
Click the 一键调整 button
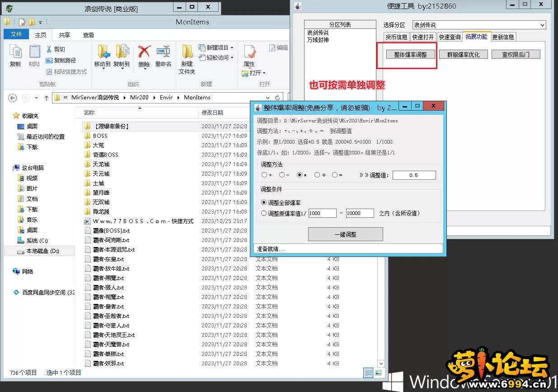pos(346,234)
